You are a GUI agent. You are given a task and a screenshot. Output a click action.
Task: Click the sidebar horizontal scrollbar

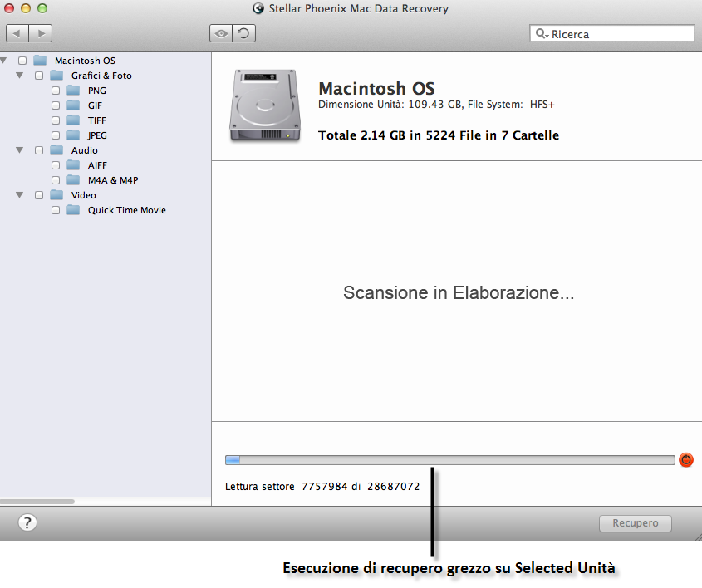[x=37, y=501]
